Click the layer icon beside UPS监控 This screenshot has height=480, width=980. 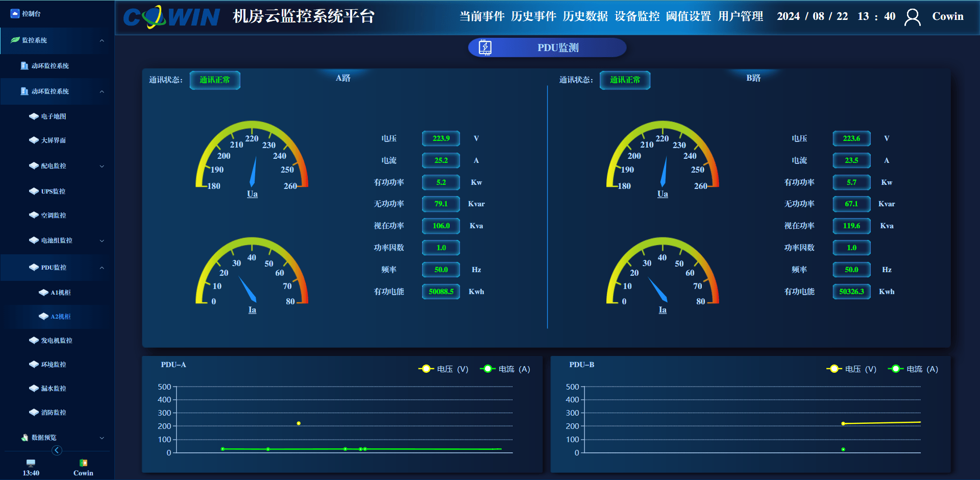pos(34,191)
